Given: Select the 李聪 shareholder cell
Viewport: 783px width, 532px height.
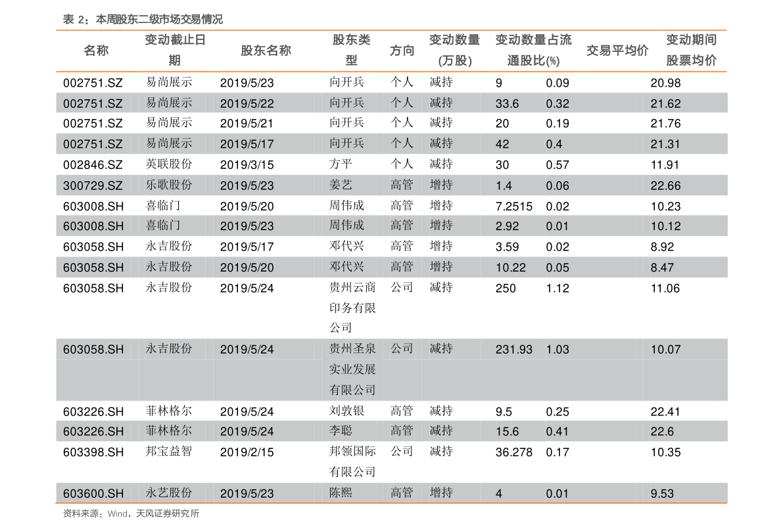Looking at the screenshot, I should click(341, 431).
